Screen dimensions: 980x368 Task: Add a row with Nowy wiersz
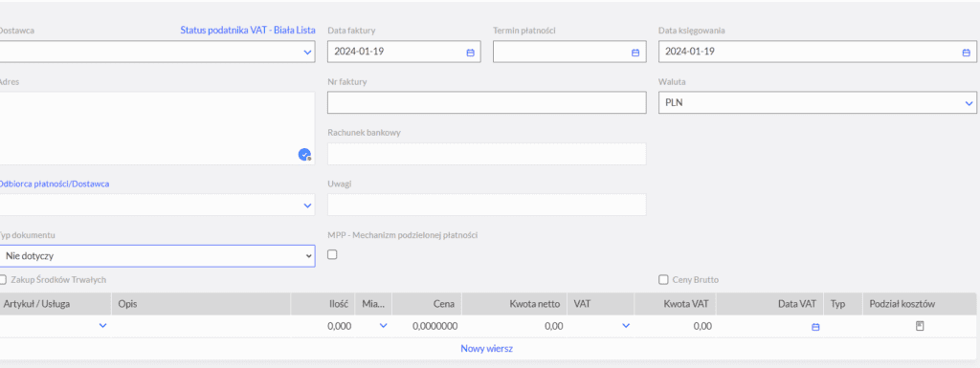487,349
